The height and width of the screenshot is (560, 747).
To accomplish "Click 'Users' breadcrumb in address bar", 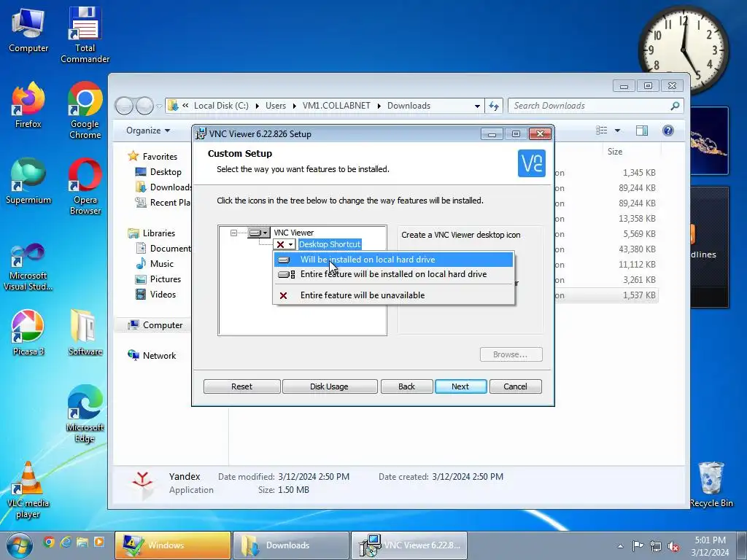I will tap(276, 106).
